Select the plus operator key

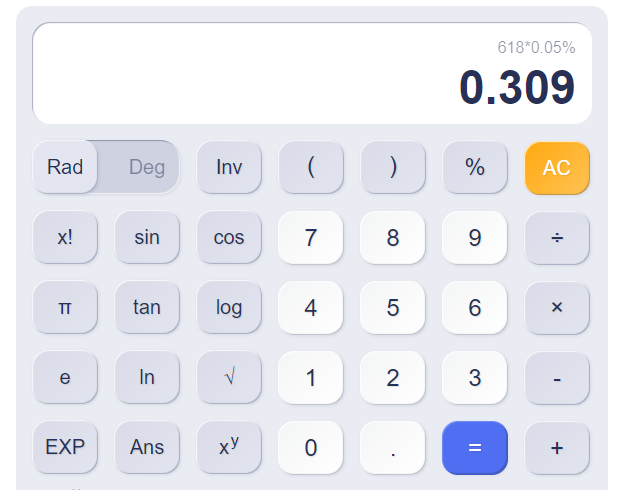(557, 447)
